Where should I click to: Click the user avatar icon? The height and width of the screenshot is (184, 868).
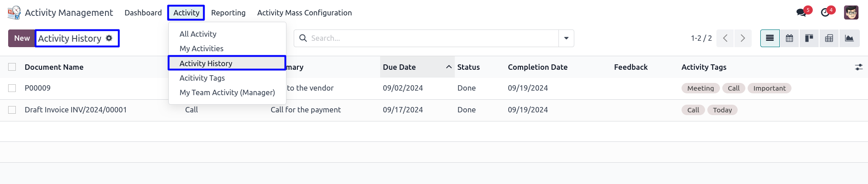pyautogui.click(x=851, y=12)
